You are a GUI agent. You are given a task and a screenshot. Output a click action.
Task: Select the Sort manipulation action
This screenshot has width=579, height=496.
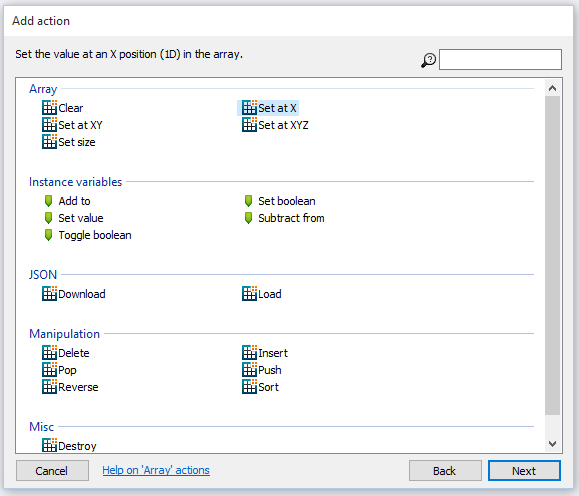(x=261, y=387)
